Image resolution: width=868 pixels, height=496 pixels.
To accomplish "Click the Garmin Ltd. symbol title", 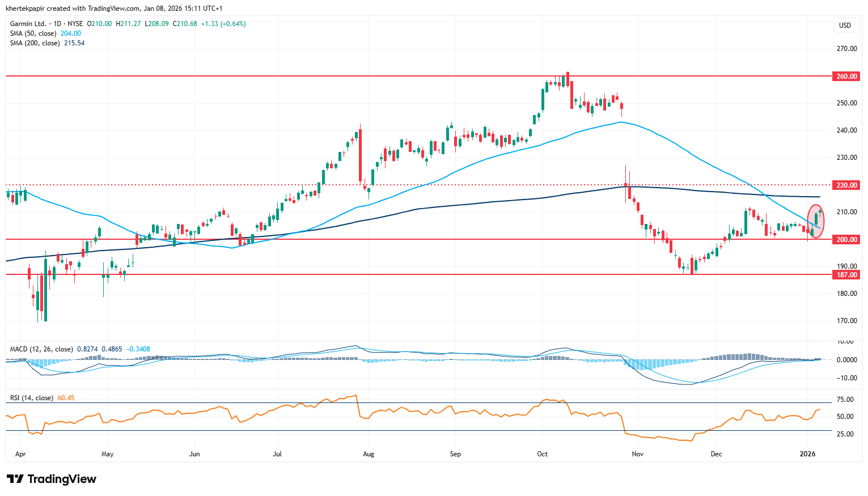I will 28,24.
